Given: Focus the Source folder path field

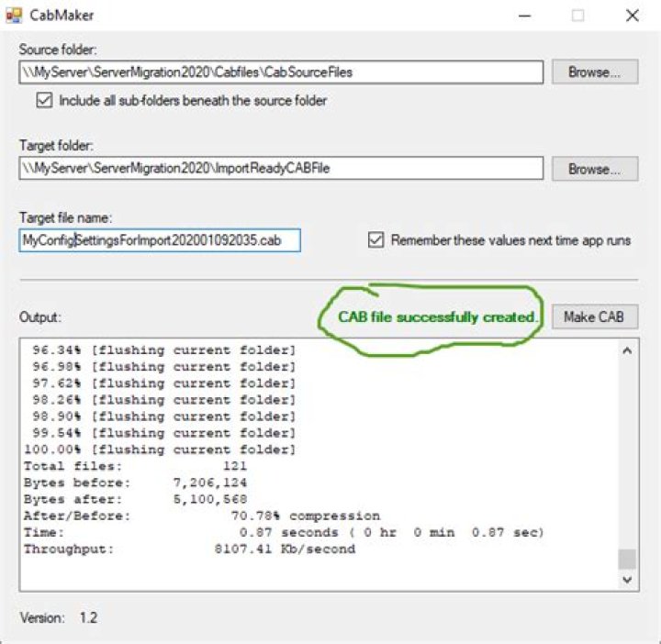Looking at the screenshot, I should [x=281, y=72].
